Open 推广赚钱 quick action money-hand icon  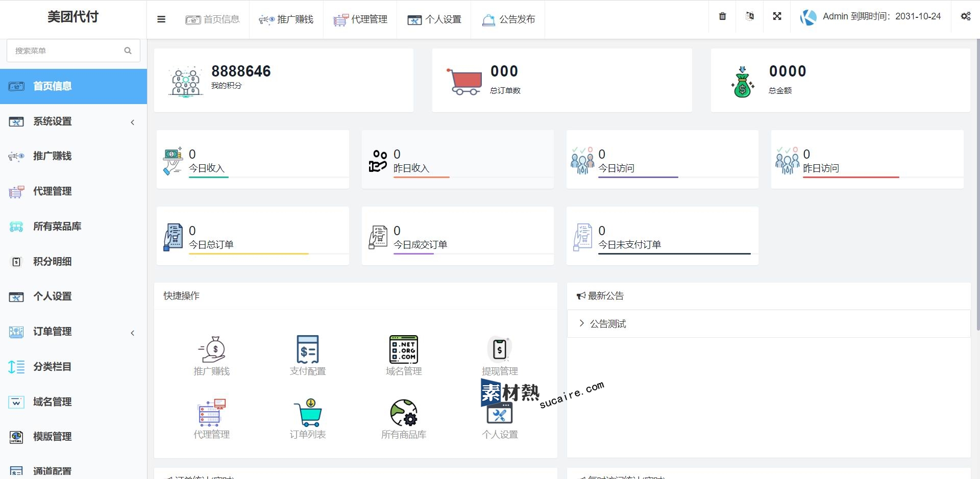tap(212, 349)
